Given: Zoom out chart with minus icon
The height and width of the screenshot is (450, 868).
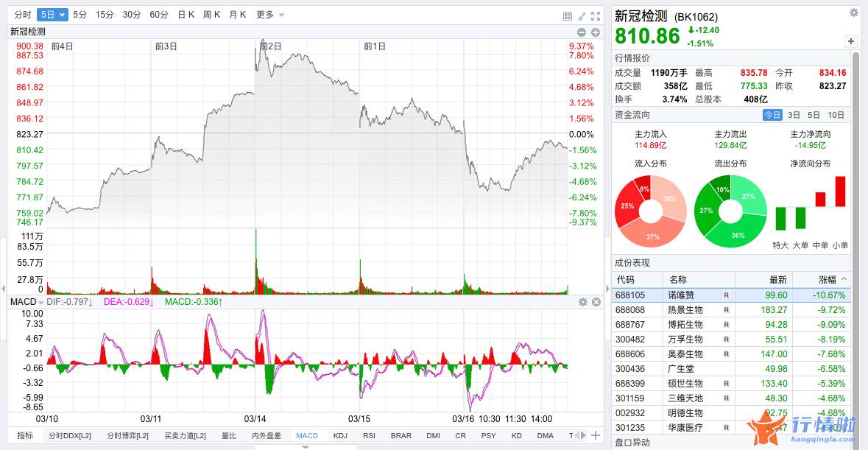Looking at the screenshot, I should pos(582,32).
